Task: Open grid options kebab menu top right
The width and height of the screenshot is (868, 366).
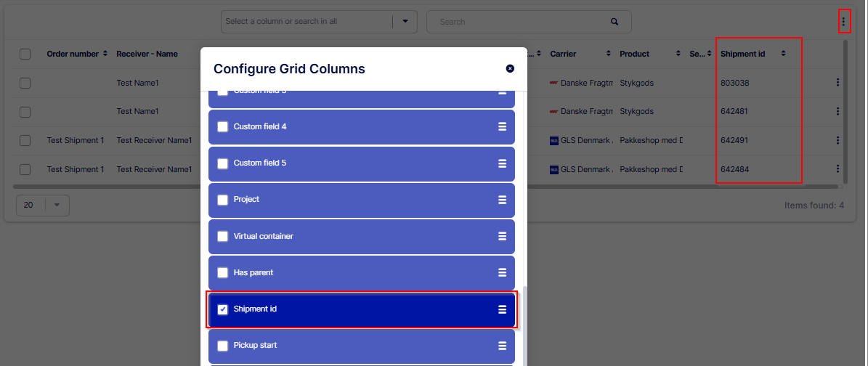Action: (843, 21)
